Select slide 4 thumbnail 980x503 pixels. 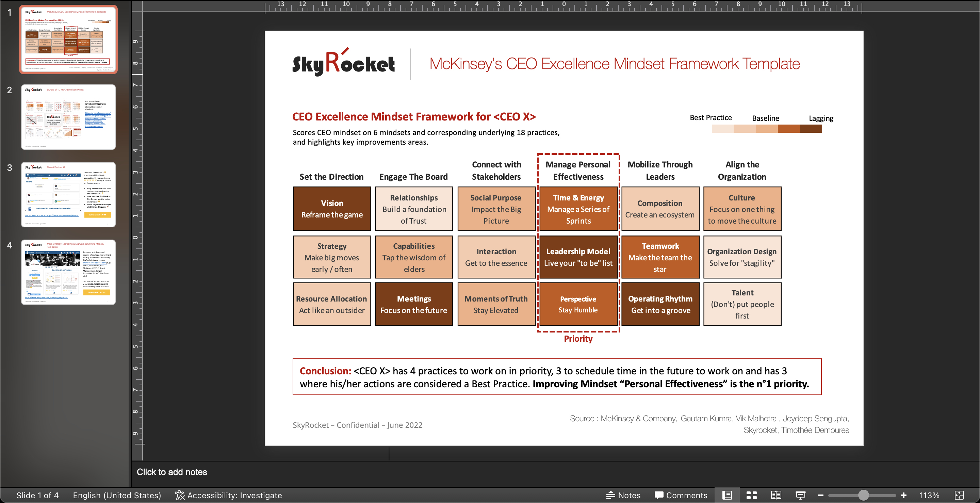68,272
